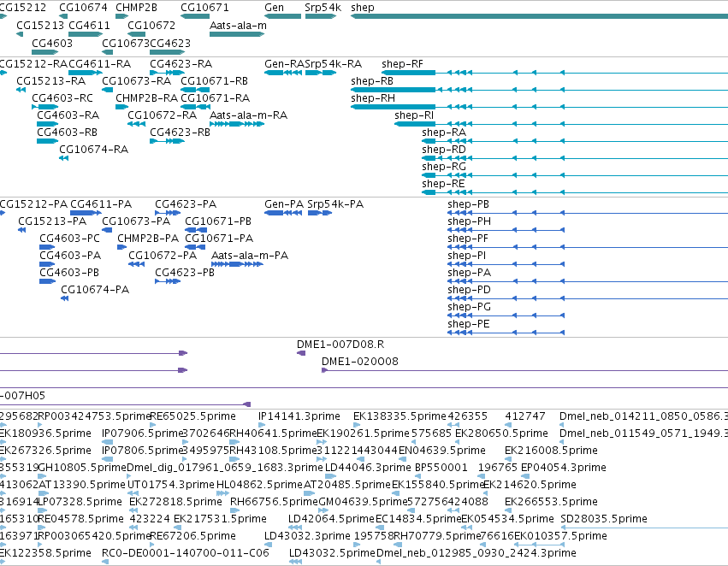Click the CG4603 gene label
Viewport: 728px width, 566px height.
[x=52, y=43]
